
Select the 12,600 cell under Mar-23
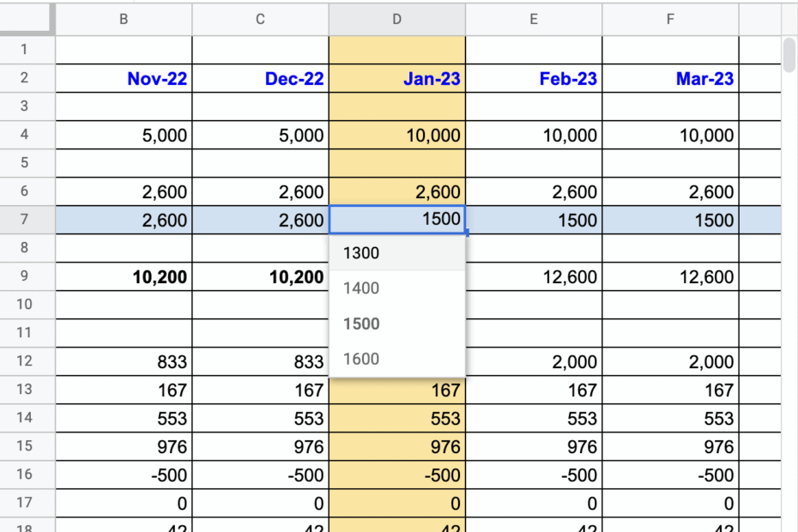click(670, 276)
